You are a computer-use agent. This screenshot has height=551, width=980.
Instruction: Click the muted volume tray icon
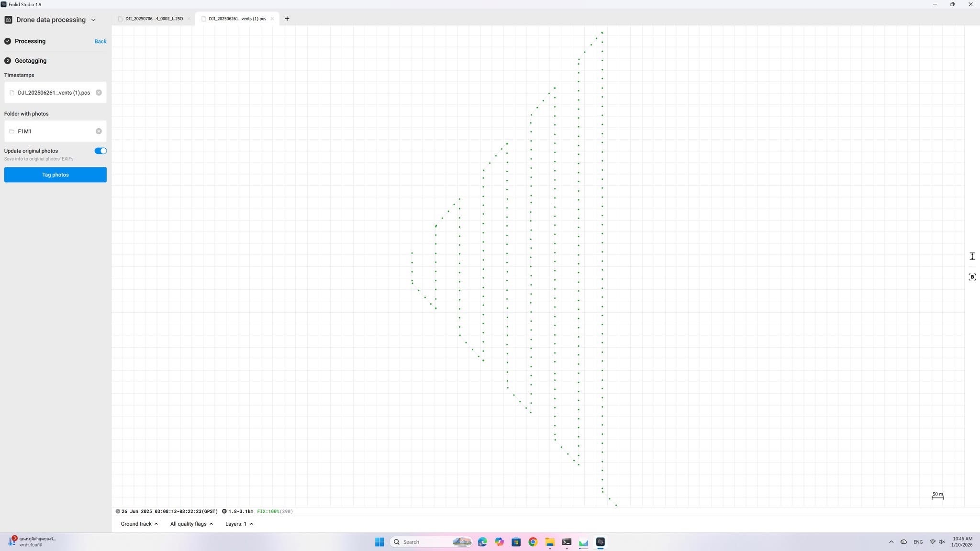(x=942, y=542)
